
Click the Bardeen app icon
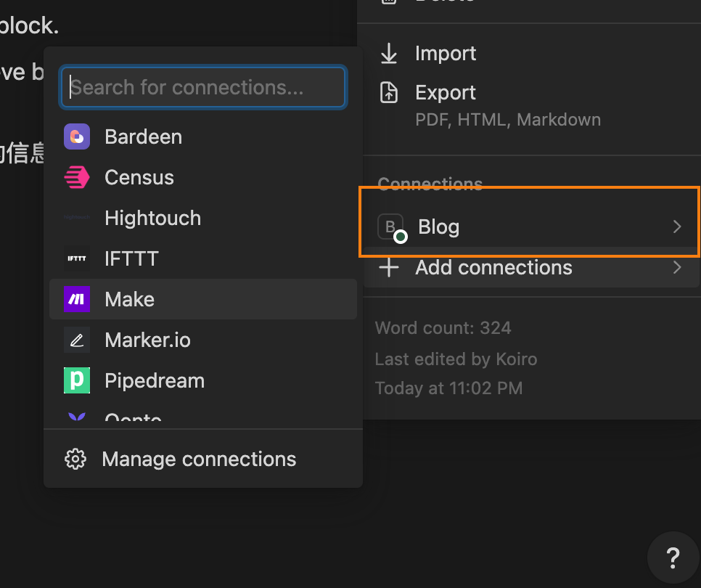[x=77, y=136]
